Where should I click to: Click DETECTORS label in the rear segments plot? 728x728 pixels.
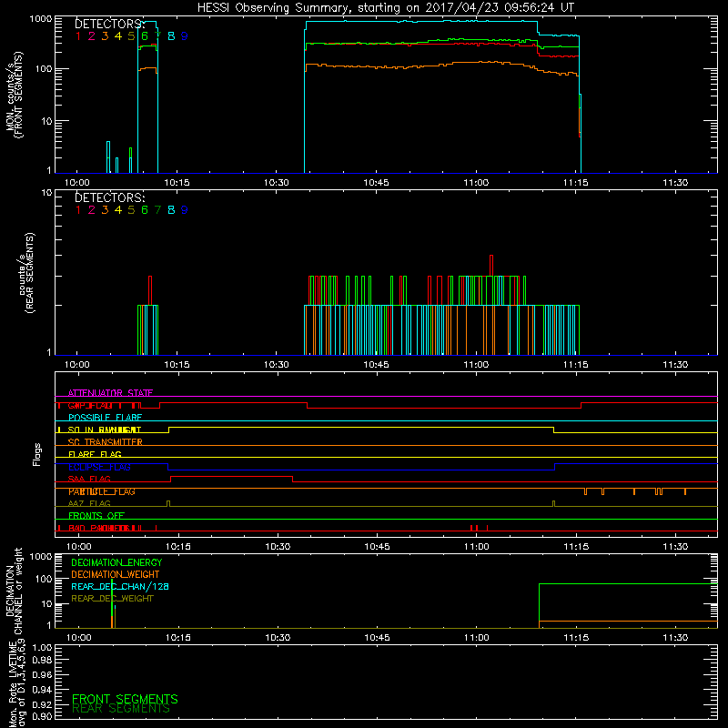coord(110,197)
